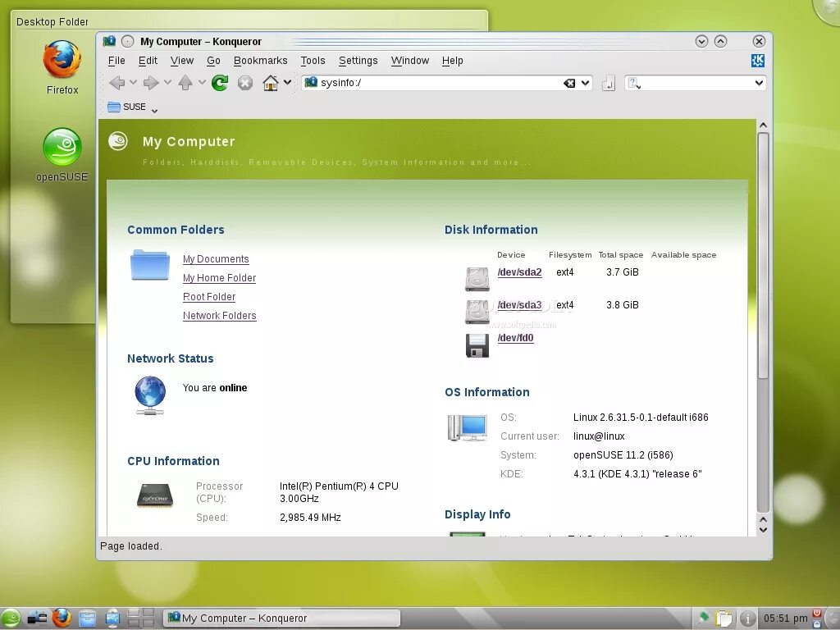Open the openSUSE application launcher in the panel
The image size is (840, 630).
coord(11,619)
